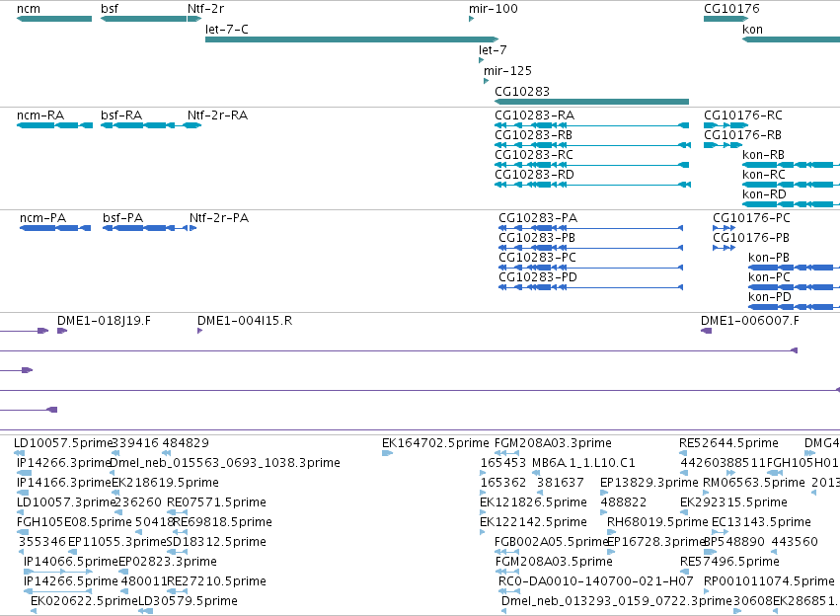
Task: Click the CG10283-PA protein label
Action: 538,218
